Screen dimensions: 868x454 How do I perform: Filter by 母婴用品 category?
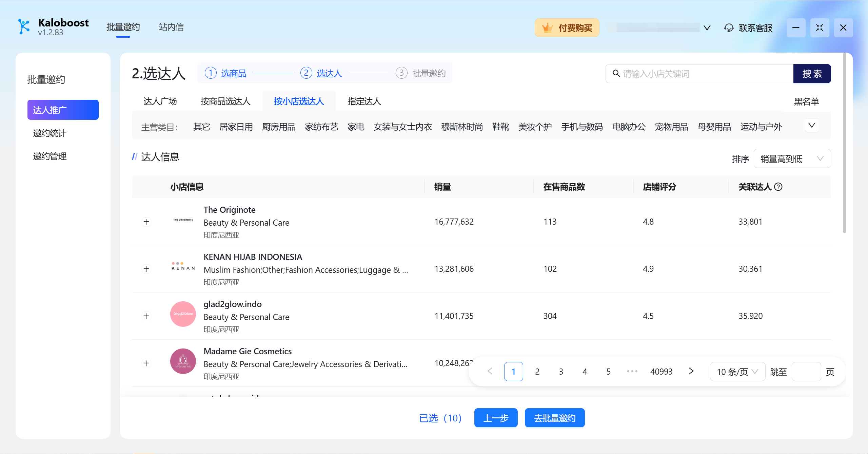coord(714,127)
